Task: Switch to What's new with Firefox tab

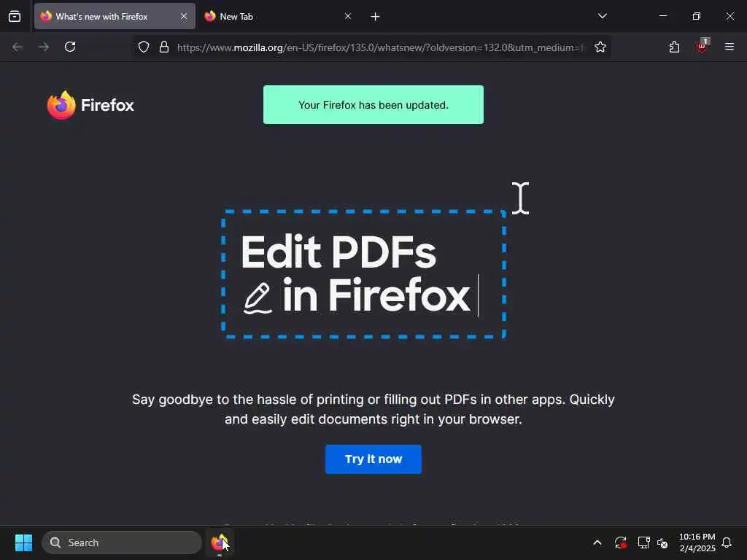Action: tap(115, 17)
